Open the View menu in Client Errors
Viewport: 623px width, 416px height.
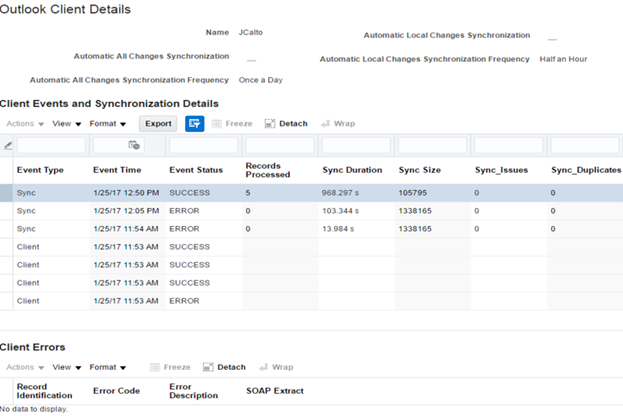(x=67, y=367)
